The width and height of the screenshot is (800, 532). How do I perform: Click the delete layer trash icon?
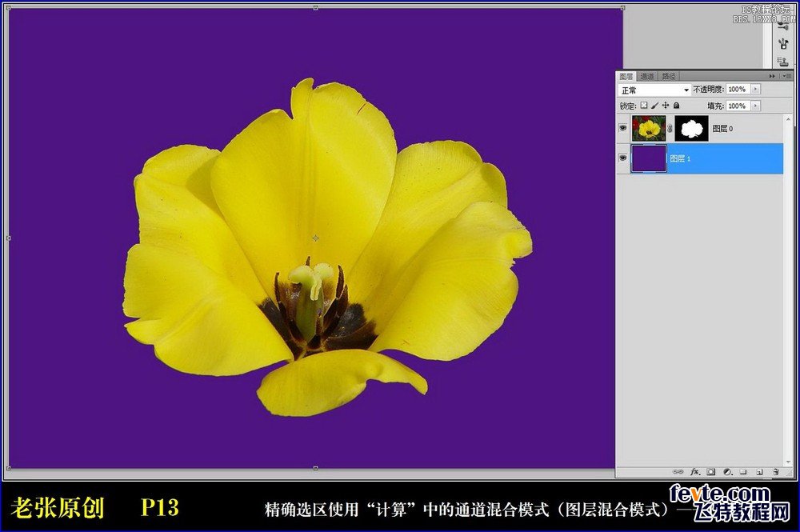775,472
